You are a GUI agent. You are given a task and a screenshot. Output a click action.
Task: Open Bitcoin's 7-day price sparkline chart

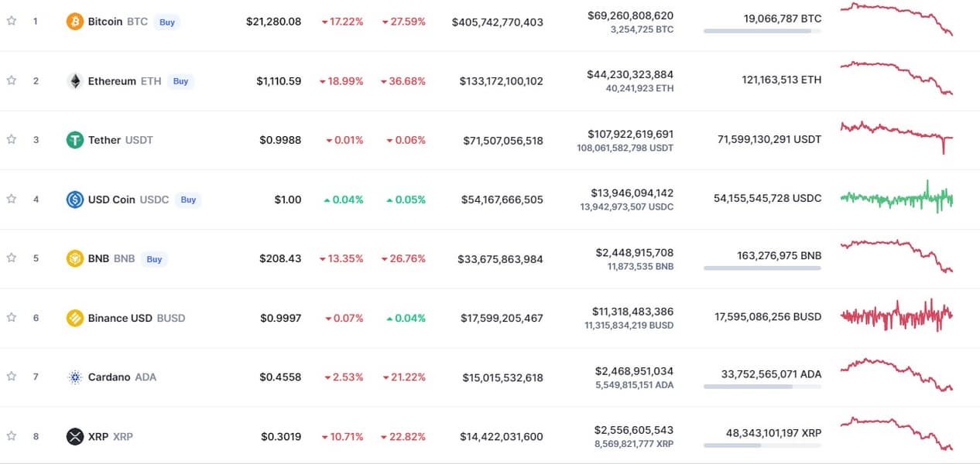tap(896, 19)
